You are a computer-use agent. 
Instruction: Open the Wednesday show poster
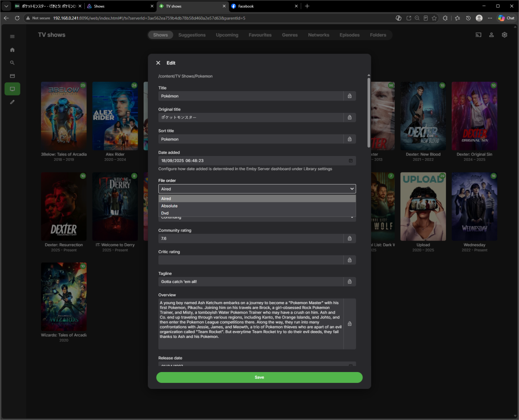474,207
